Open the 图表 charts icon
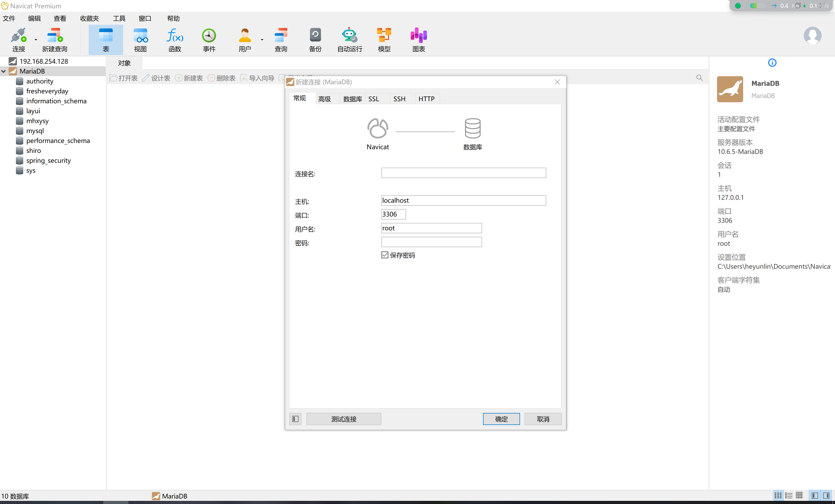This screenshot has height=504, width=835. pyautogui.click(x=419, y=40)
